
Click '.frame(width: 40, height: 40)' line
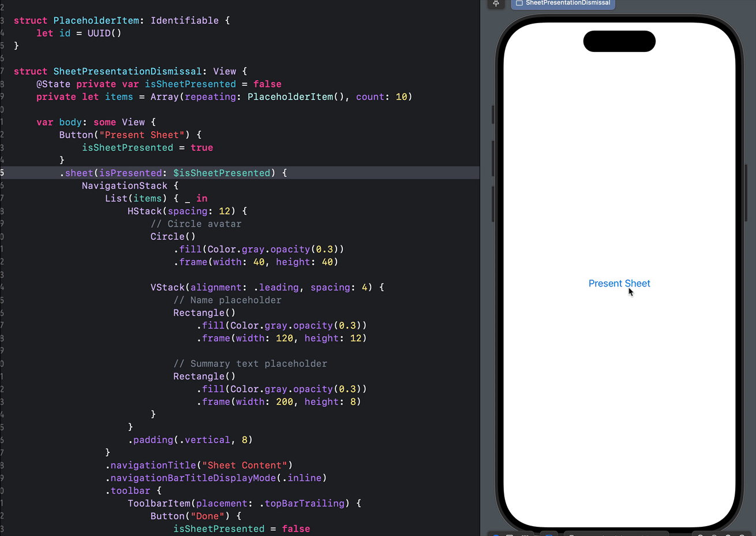(256, 262)
